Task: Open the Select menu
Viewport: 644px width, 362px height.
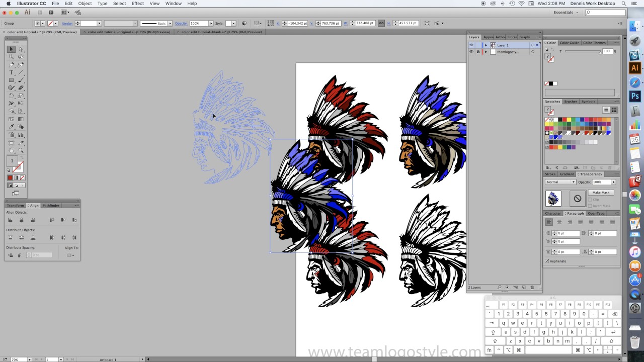Action: pyautogui.click(x=119, y=4)
